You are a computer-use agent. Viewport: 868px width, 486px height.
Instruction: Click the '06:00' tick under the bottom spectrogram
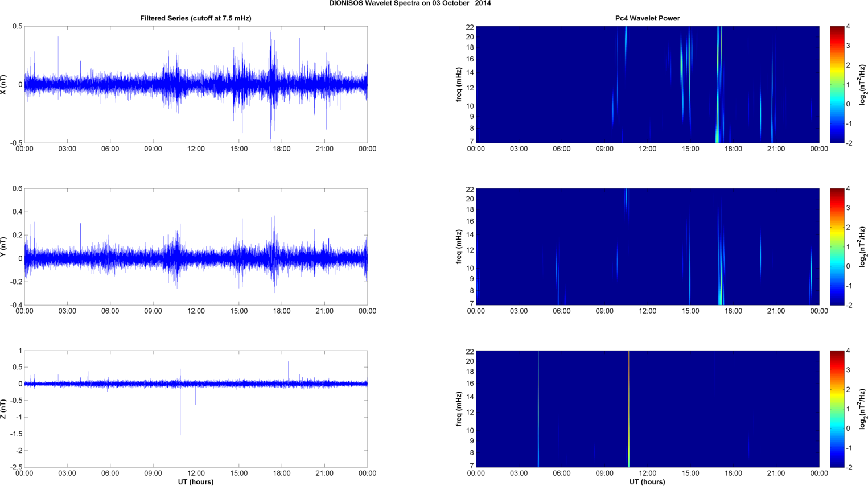[561, 473]
